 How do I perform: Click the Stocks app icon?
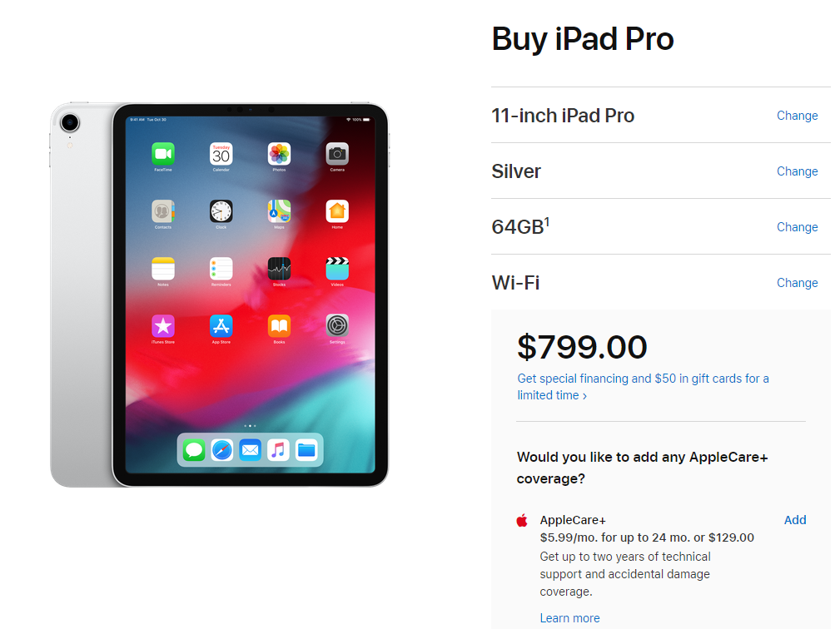coord(279,269)
